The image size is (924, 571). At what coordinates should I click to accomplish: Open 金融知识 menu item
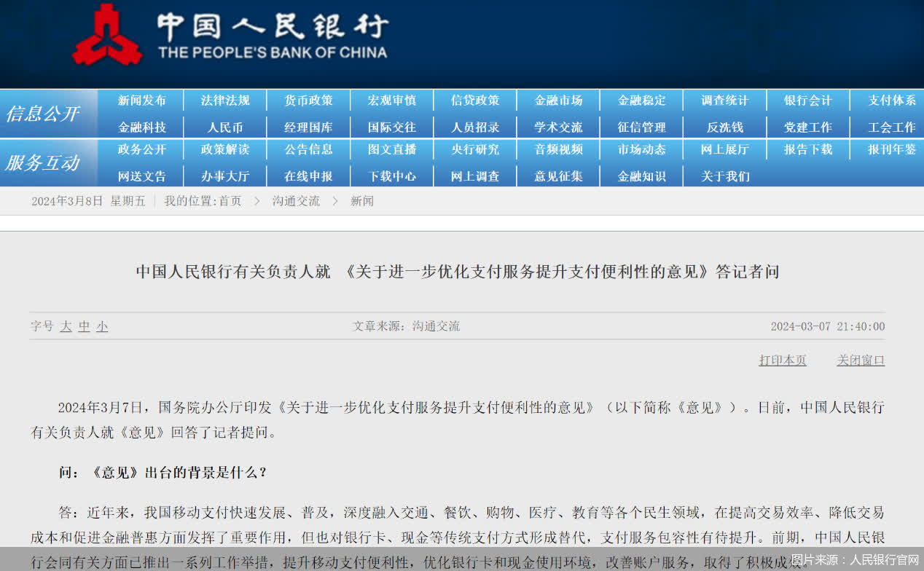642,176
